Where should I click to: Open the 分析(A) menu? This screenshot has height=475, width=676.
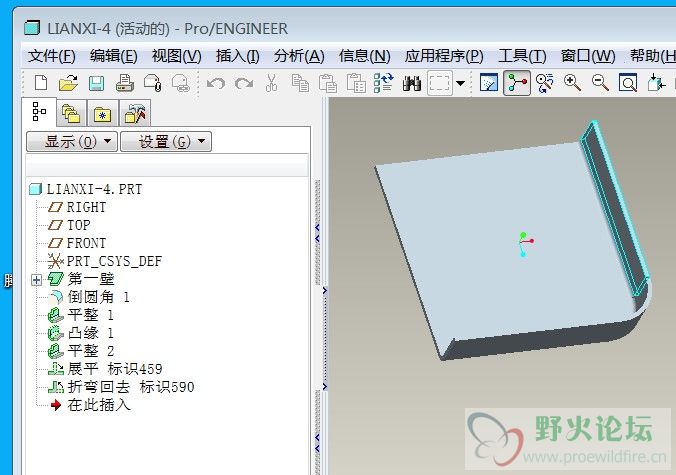[x=299, y=56]
